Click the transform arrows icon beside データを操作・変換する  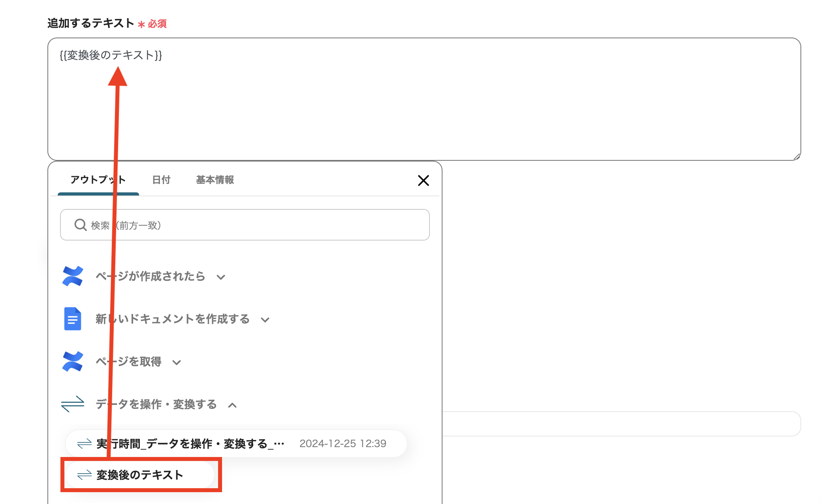pos(73,404)
